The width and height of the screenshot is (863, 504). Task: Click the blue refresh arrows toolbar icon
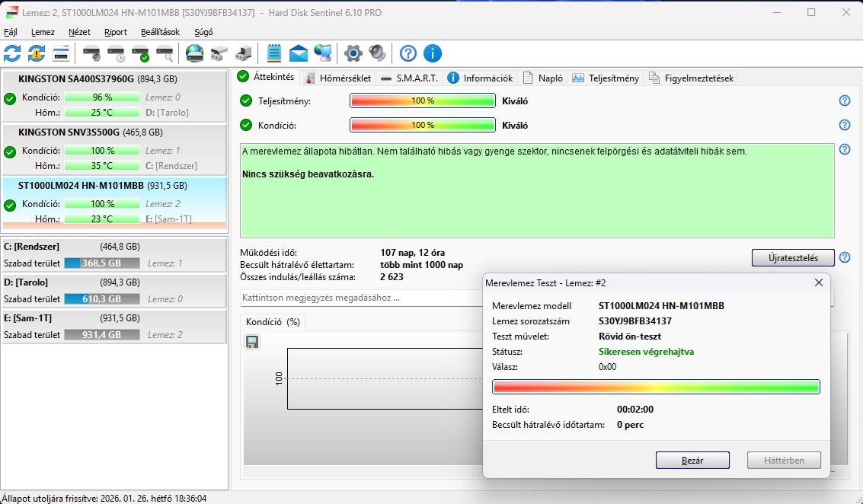[12, 53]
